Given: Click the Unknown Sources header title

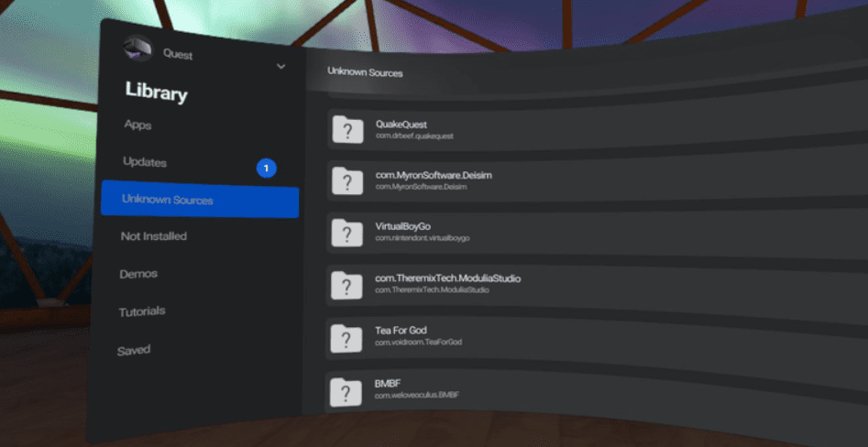Looking at the screenshot, I should (365, 72).
